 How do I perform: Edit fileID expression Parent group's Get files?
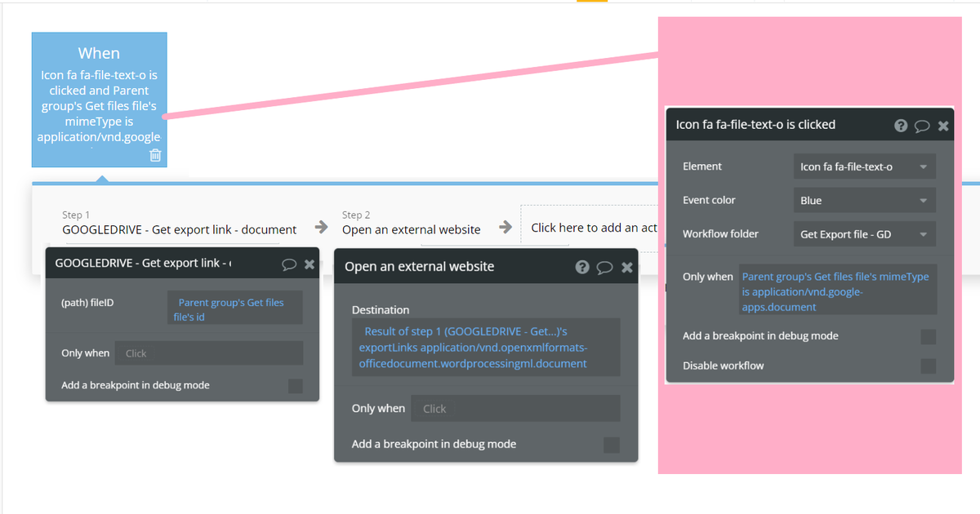235,309
